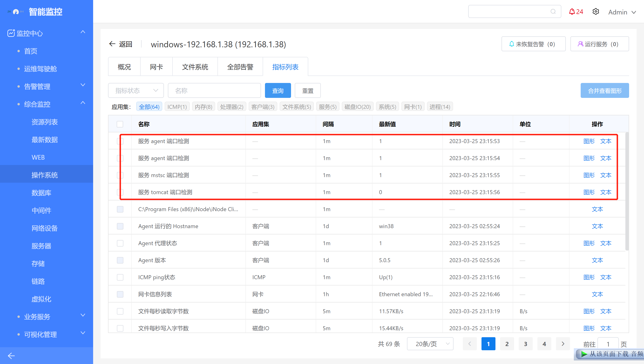The image size is (644, 364).
Task: Click the back arrow next to 返回
Action: [x=112, y=44]
